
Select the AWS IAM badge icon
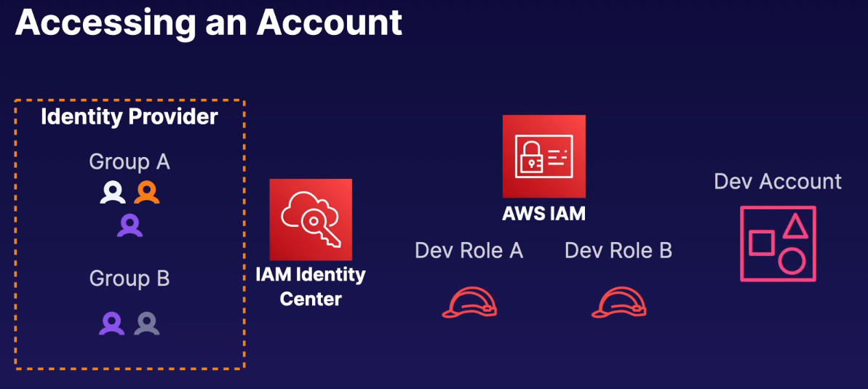tap(544, 156)
